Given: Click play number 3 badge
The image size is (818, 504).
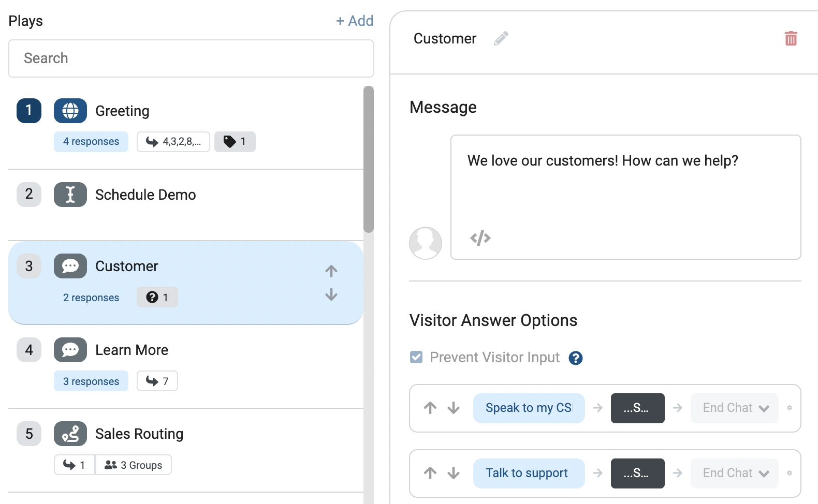Looking at the screenshot, I should [29, 266].
